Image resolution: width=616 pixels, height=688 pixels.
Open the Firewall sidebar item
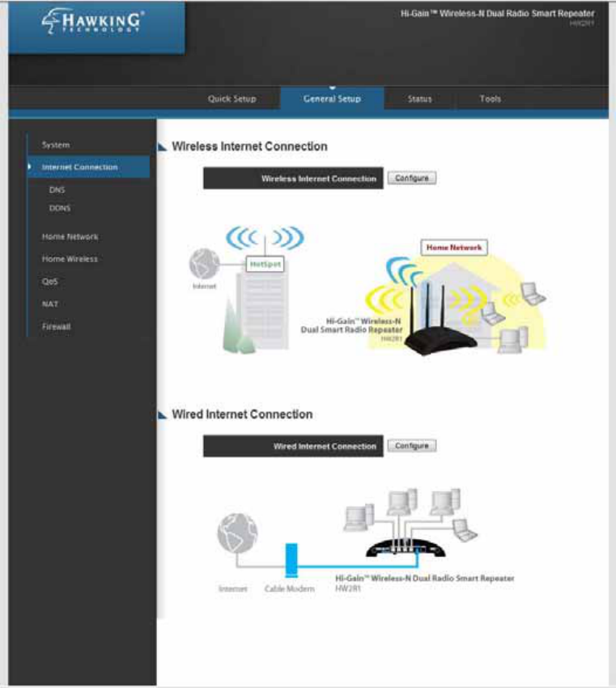[56, 326]
